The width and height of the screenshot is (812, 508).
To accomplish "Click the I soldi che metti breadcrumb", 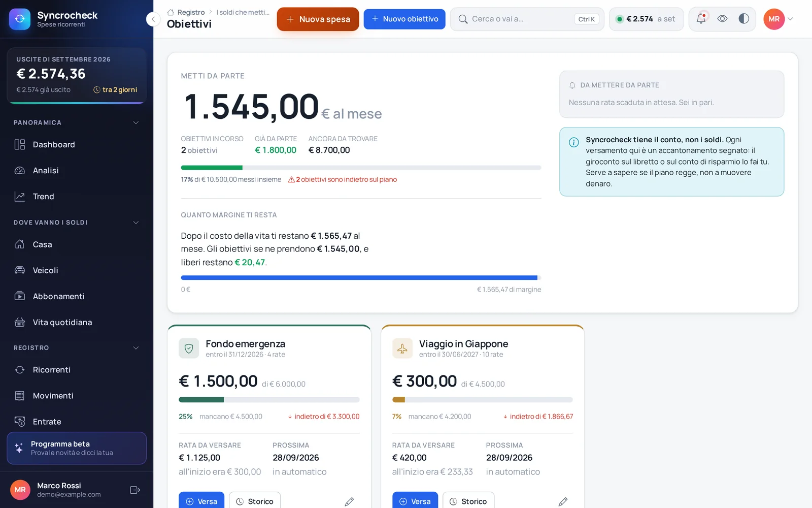I will [243, 12].
